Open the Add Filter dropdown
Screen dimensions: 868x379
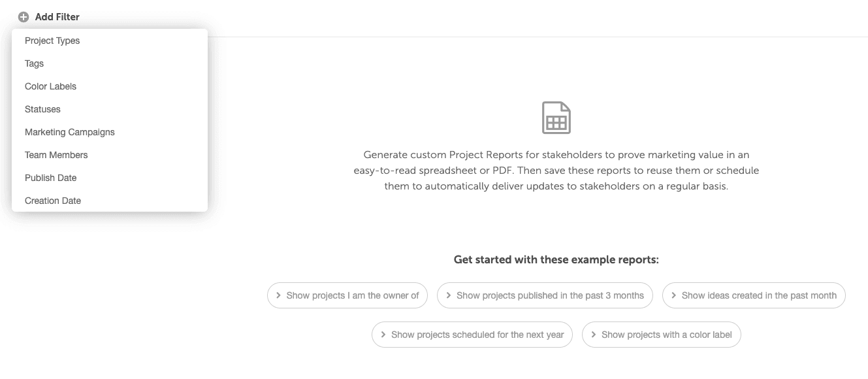click(49, 17)
